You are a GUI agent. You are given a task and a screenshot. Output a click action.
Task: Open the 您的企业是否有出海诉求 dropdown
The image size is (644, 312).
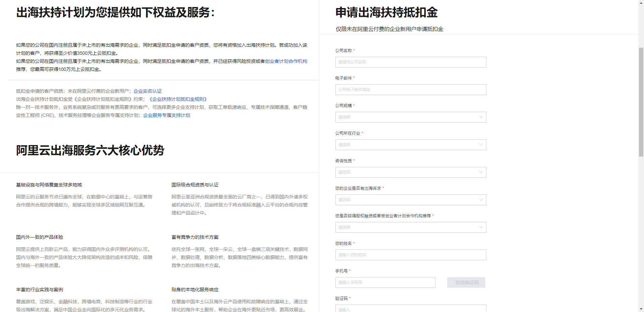(411, 200)
